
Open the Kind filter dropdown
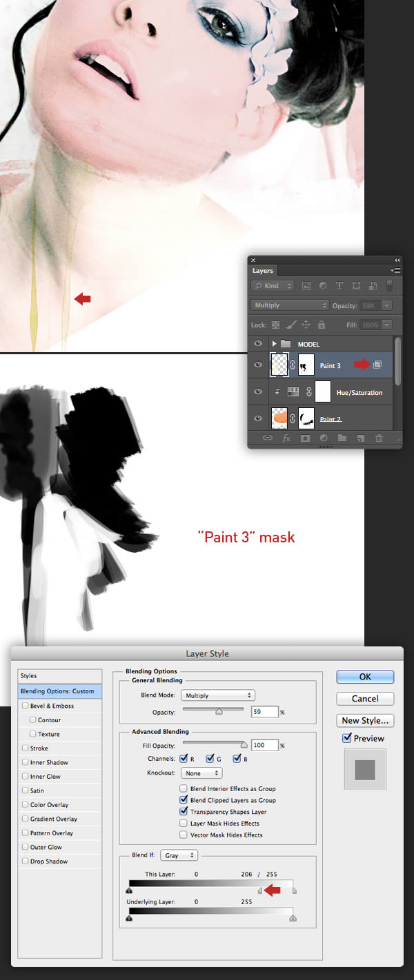pos(273,285)
